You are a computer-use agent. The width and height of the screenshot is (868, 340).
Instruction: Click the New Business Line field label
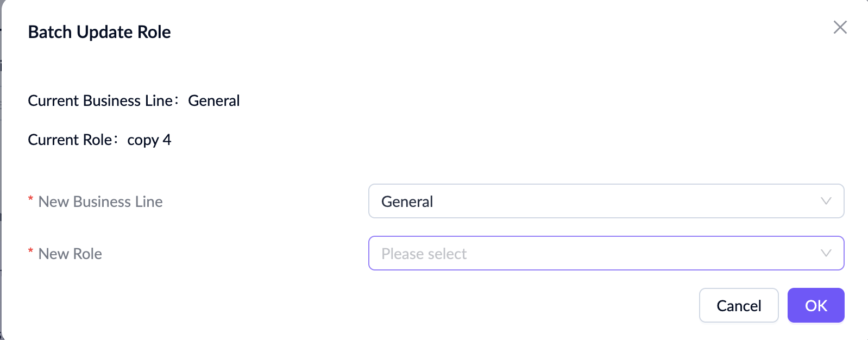pos(100,202)
